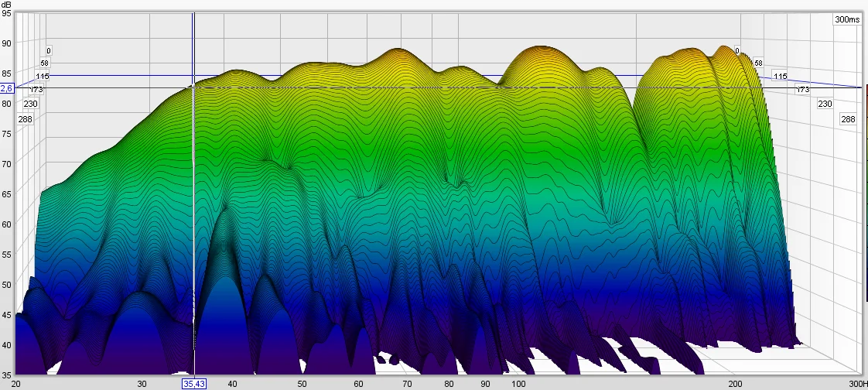868x390 pixels.
Task: Click the 230 ms slice label on right time axis
Action: (x=825, y=104)
